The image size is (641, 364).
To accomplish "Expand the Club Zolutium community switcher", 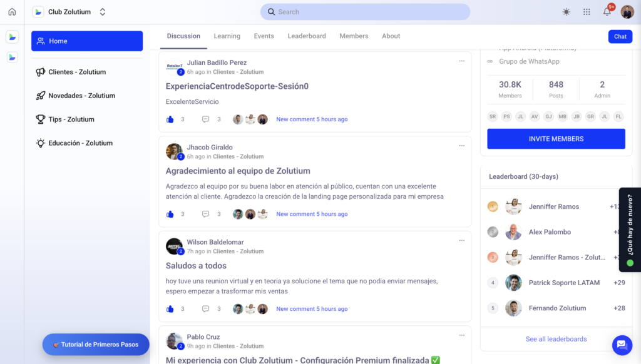I will tap(103, 12).
